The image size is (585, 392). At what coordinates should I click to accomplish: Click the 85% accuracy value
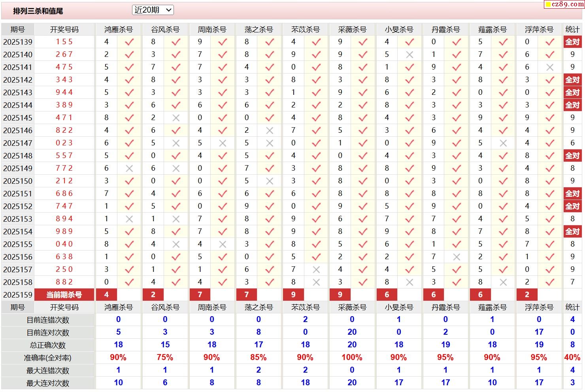tap(259, 358)
